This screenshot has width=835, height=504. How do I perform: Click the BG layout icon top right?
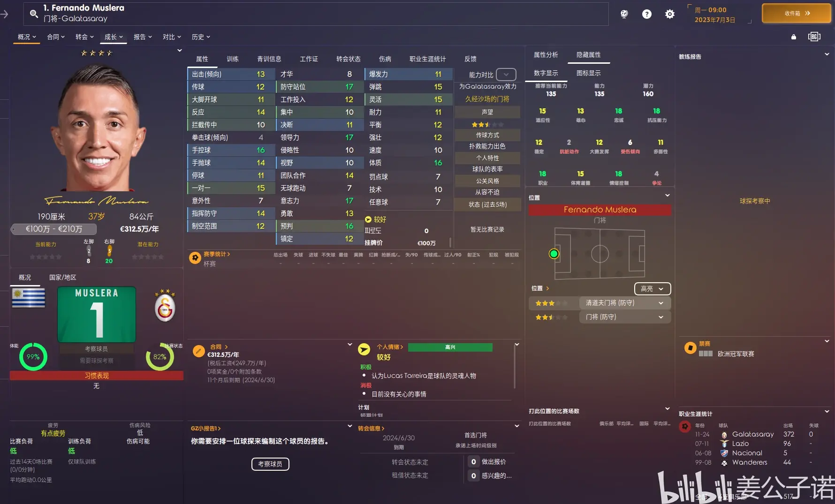pos(814,37)
